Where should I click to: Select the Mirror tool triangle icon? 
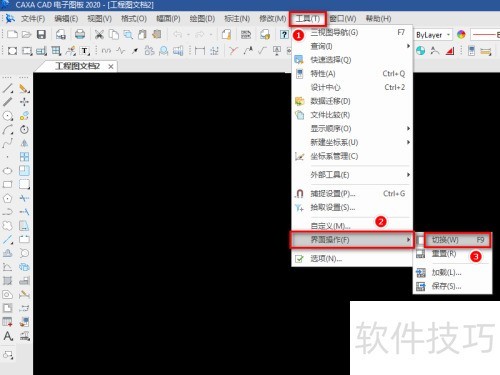pos(24,143)
